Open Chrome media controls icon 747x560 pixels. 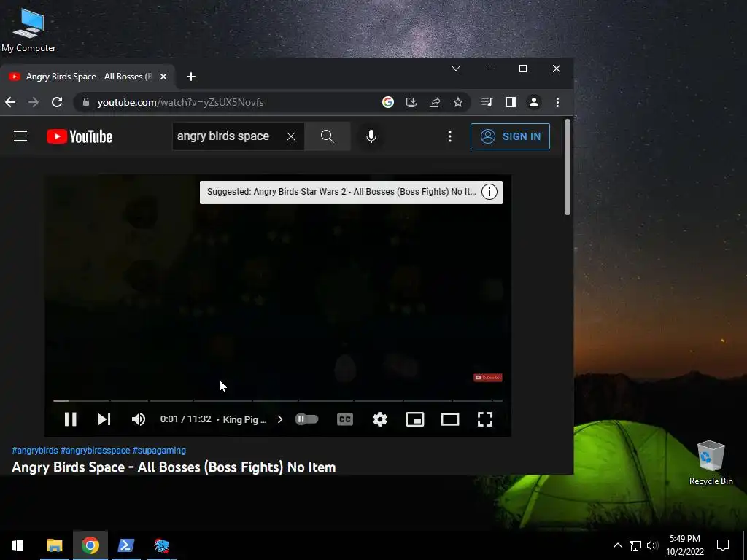tap(487, 102)
